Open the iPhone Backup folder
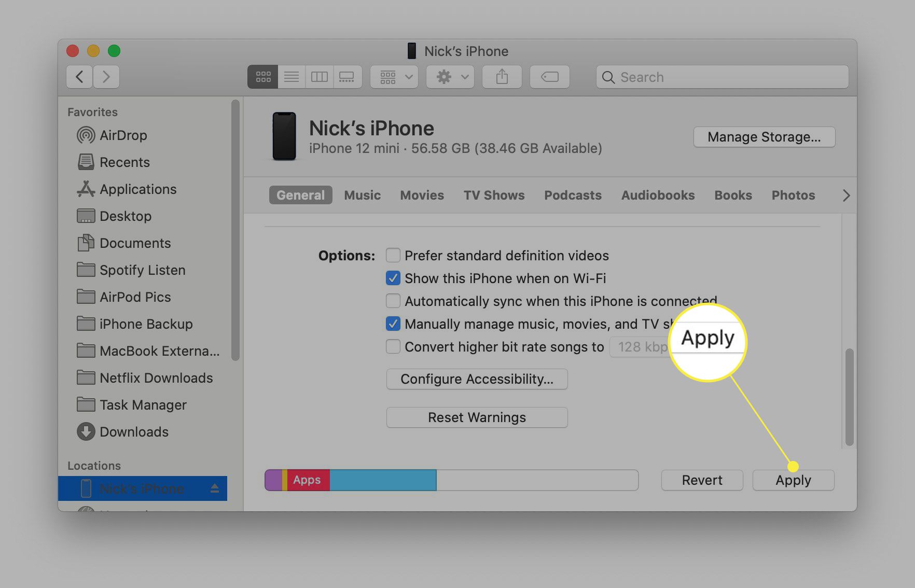 [x=134, y=324]
